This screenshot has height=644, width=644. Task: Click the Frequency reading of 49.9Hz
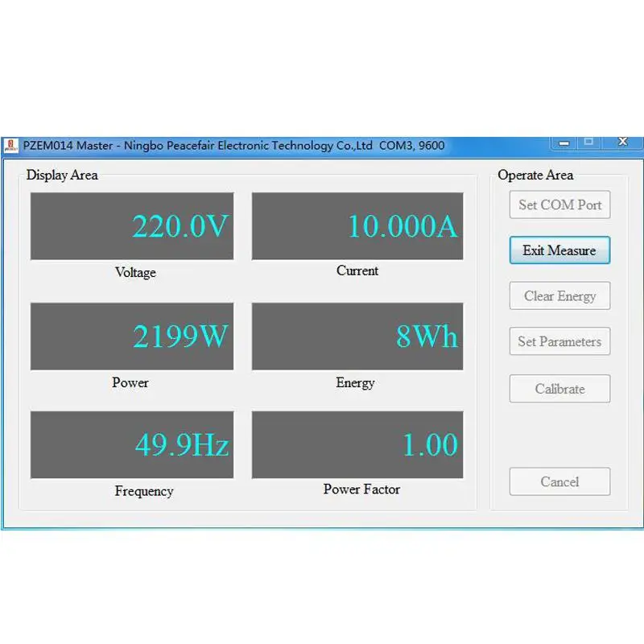[132, 444]
